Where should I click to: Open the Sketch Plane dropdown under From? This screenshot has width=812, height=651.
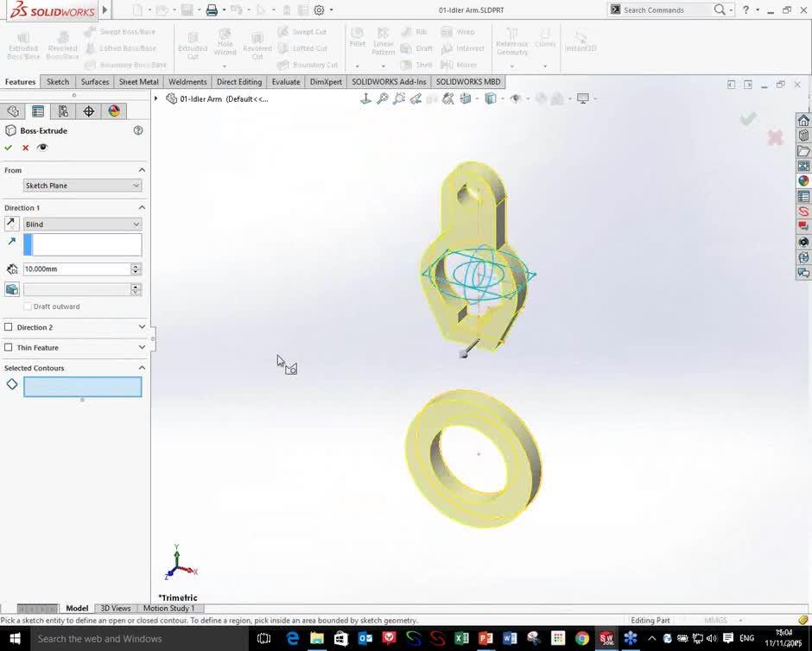click(x=82, y=185)
